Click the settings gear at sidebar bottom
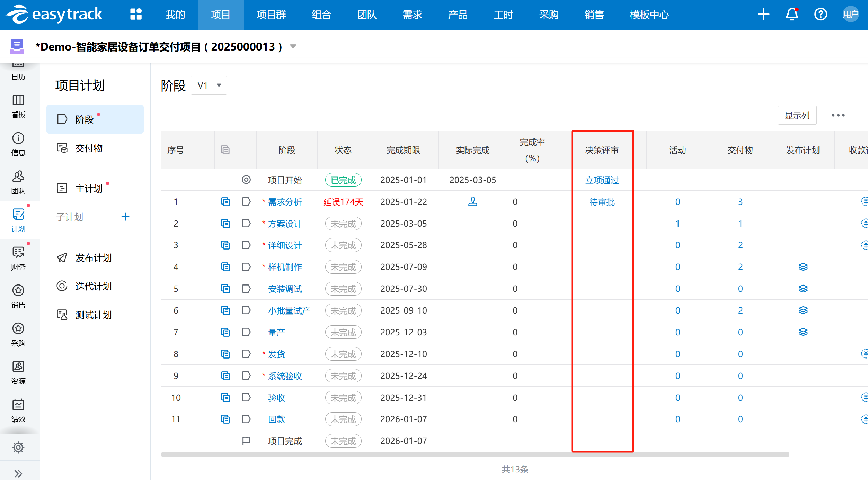Viewport: 868px width, 480px height. 18,447
